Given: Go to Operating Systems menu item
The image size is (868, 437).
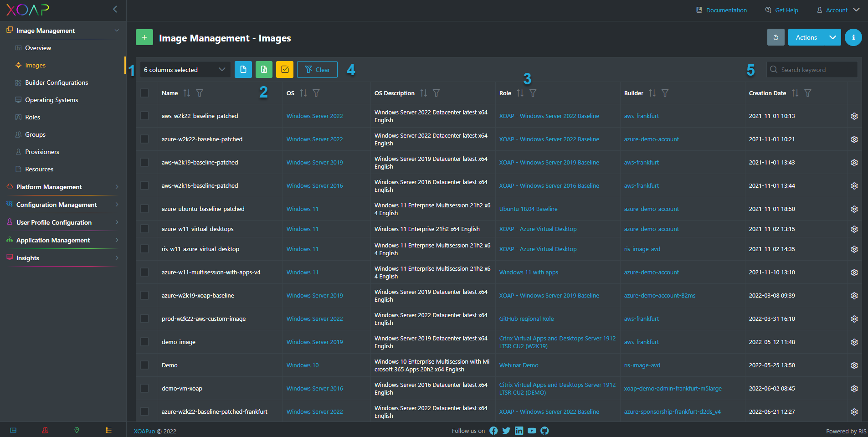Looking at the screenshot, I should click(x=51, y=100).
